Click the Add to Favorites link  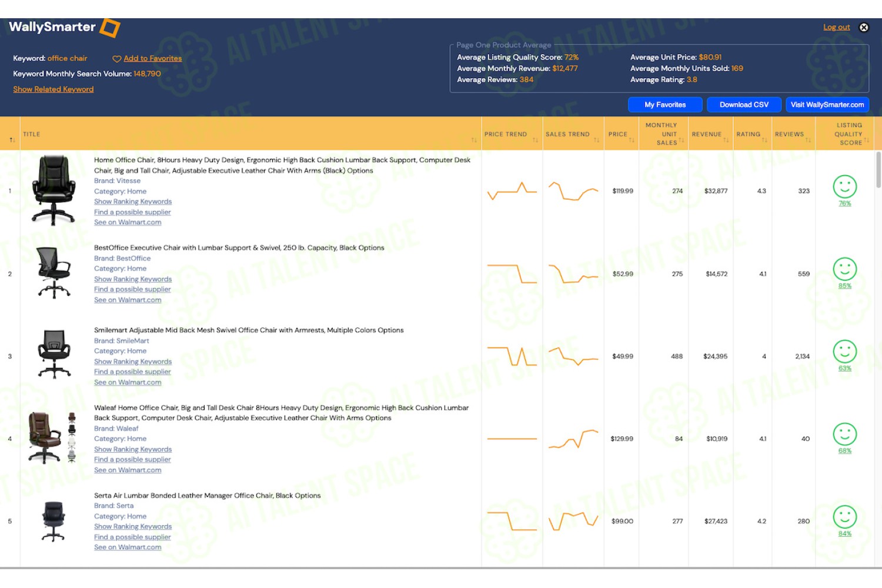coord(153,59)
